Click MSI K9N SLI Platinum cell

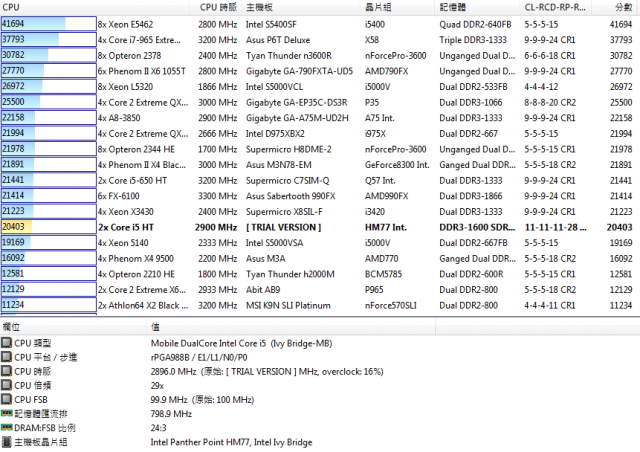288,305
